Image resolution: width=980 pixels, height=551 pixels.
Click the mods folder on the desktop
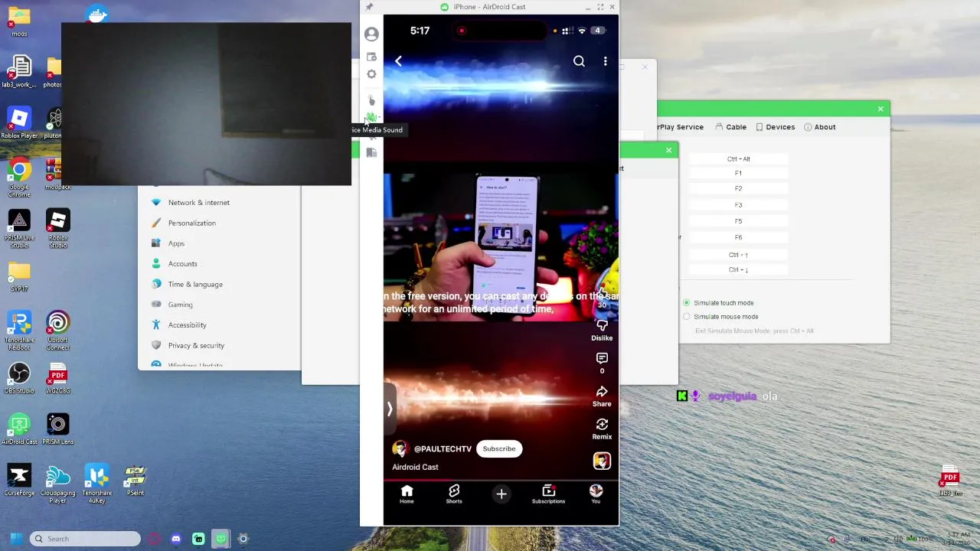[19, 22]
